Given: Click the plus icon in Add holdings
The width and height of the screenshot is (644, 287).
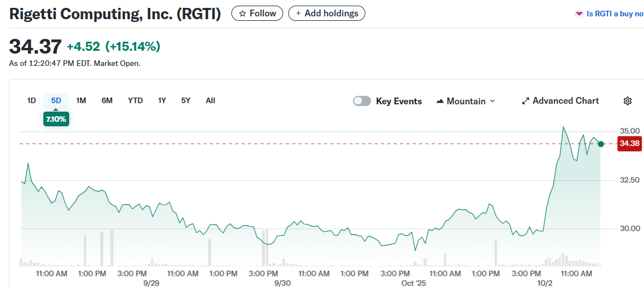Looking at the screenshot, I should coord(298,14).
